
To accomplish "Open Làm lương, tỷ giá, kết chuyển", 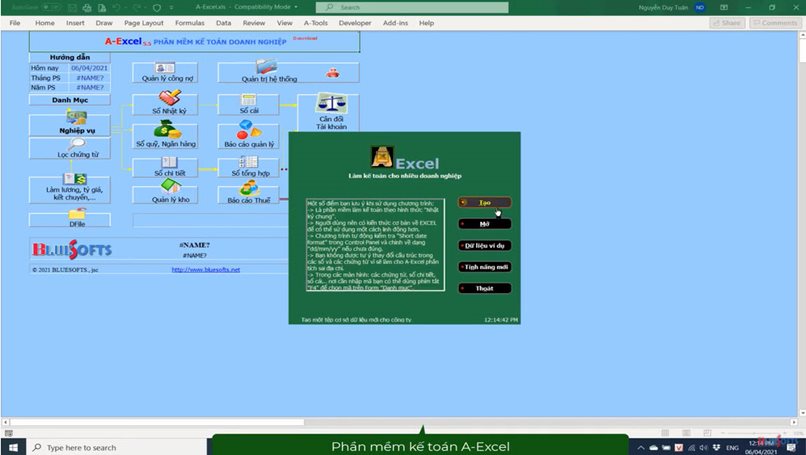I will 70,190.
